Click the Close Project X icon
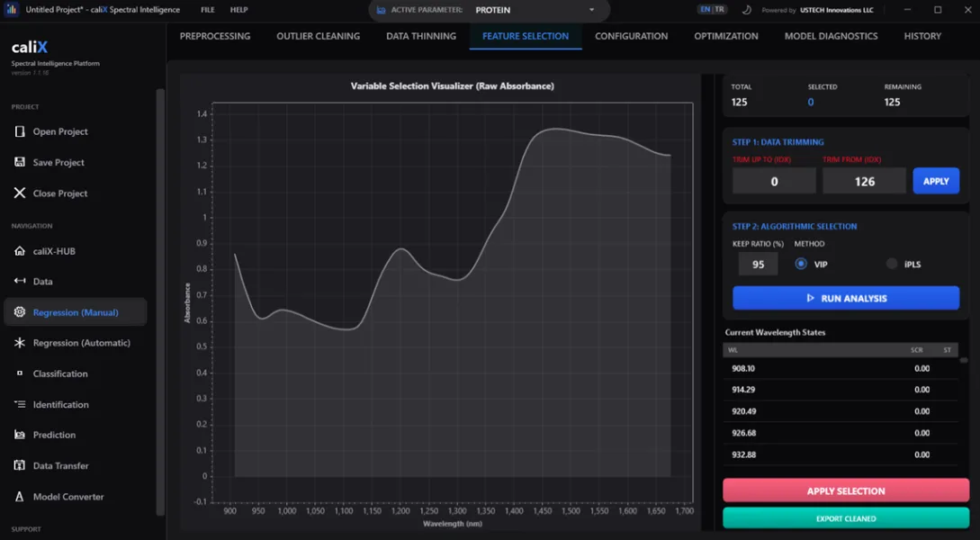 20,193
